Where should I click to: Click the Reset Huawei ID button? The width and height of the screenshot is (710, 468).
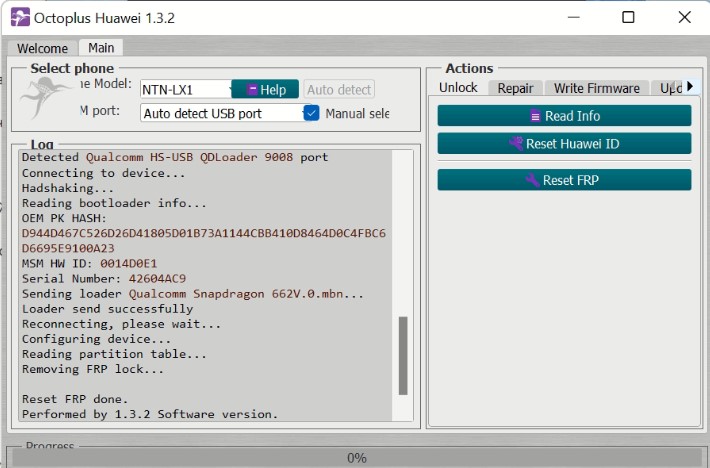[x=564, y=143]
